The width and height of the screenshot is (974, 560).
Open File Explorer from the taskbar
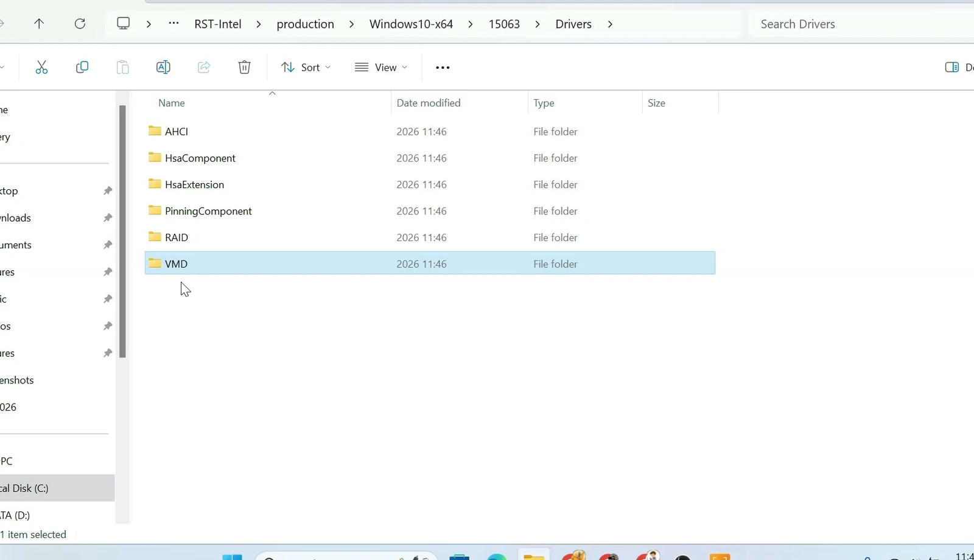point(534,556)
